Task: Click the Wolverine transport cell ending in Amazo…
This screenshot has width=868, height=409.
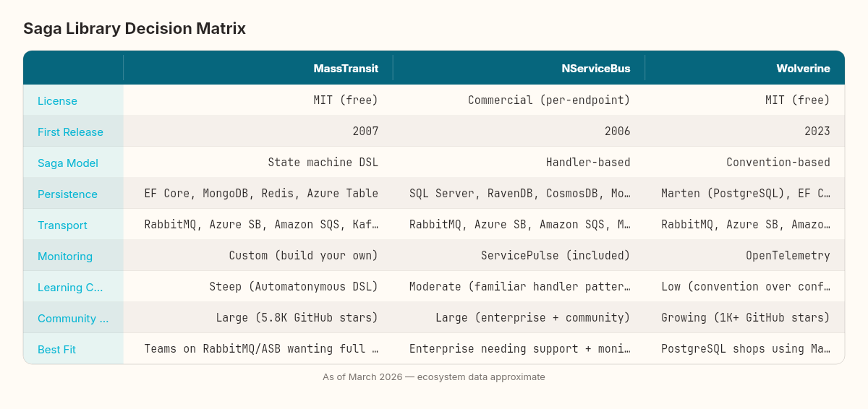Action: [x=746, y=225]
